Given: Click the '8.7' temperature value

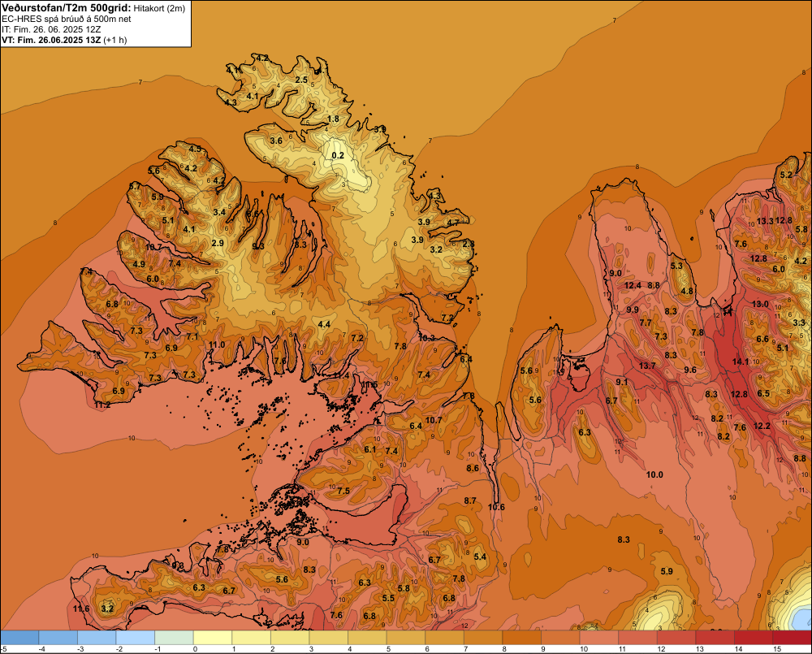Looking at the screenshot, I should (x=470, y=500).
